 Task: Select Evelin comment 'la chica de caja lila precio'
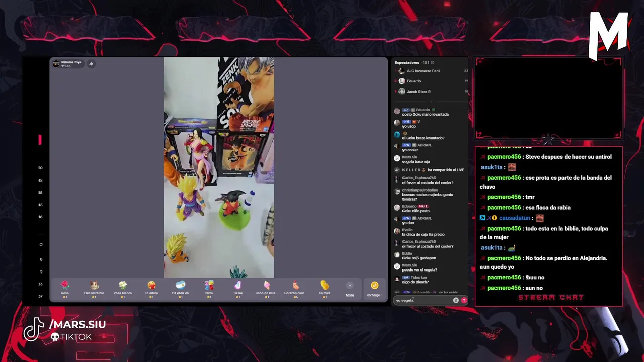(x=423, y=235)
